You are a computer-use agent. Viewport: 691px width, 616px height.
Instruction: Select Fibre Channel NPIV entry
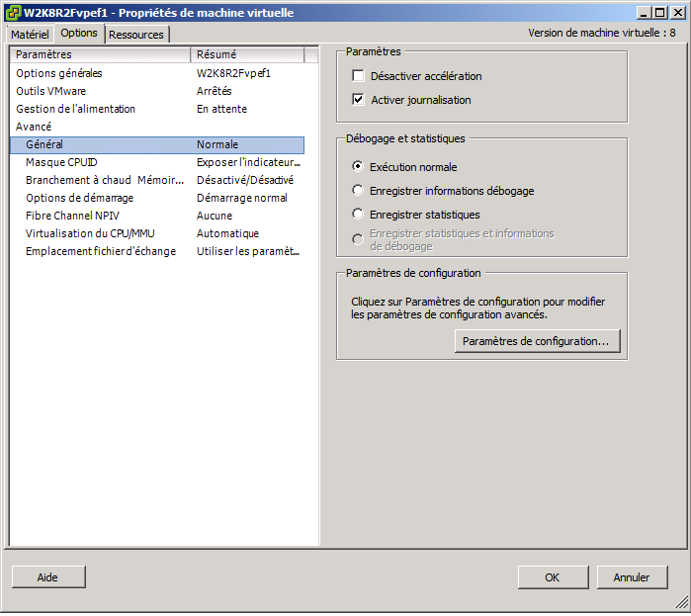(157, 216)
